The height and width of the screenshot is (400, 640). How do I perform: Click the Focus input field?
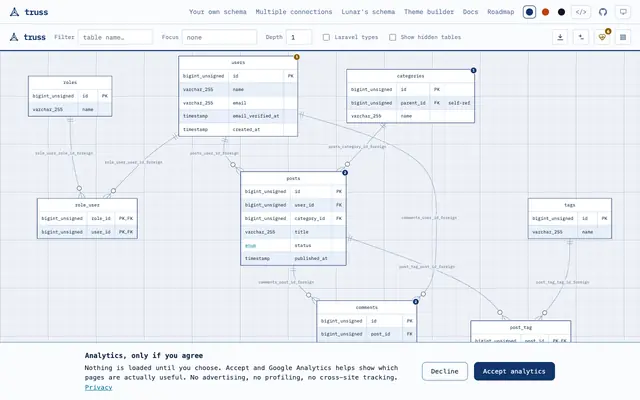click(219, 37)
